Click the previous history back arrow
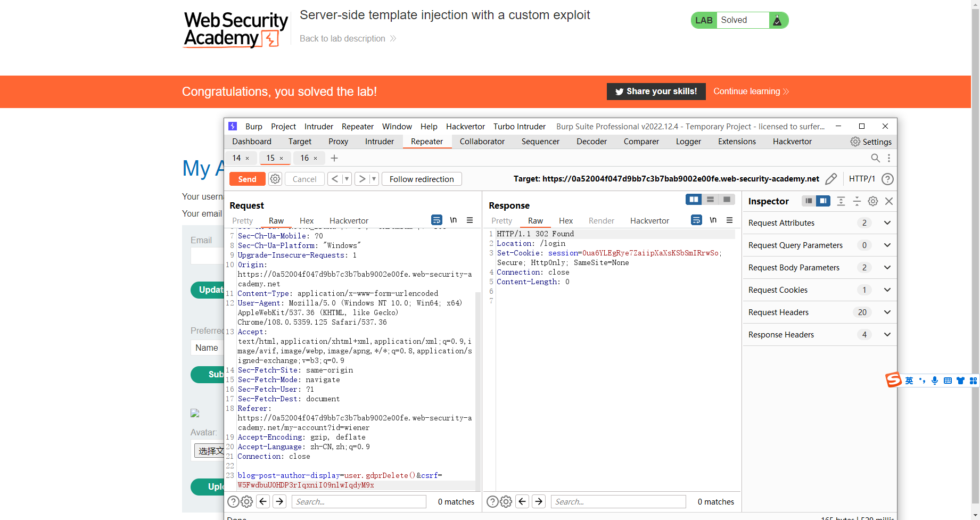Screen dimensions: 980x520 tap(334, 179)
